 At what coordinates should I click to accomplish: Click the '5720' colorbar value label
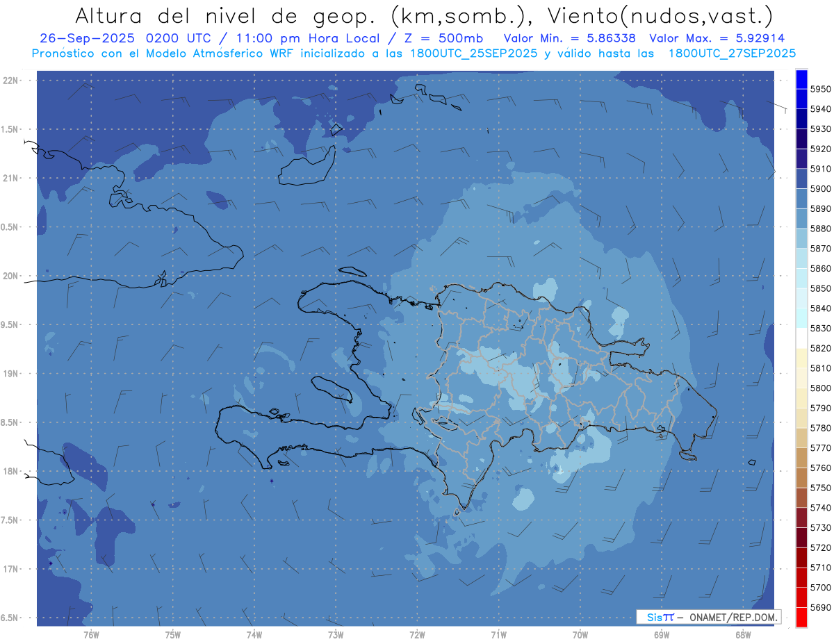point(820,547)
